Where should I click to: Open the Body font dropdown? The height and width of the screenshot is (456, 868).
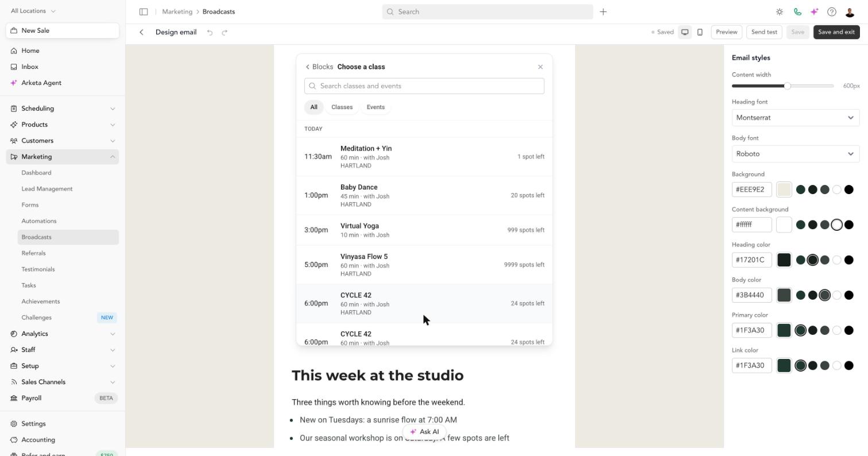(x=796, y=154)
